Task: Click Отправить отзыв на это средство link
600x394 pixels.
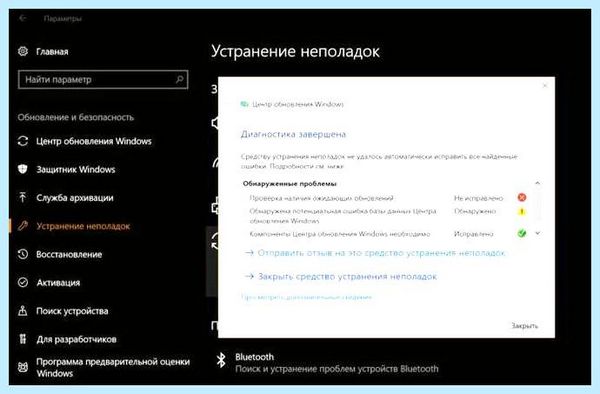Action: (382, 253)
